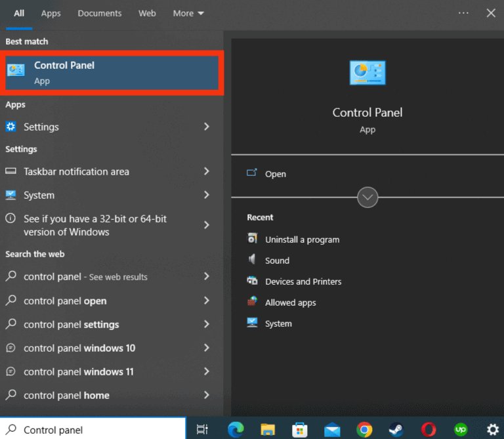Open the recent Uninstall a program item

pyautogui.click(x=302, y=240)
